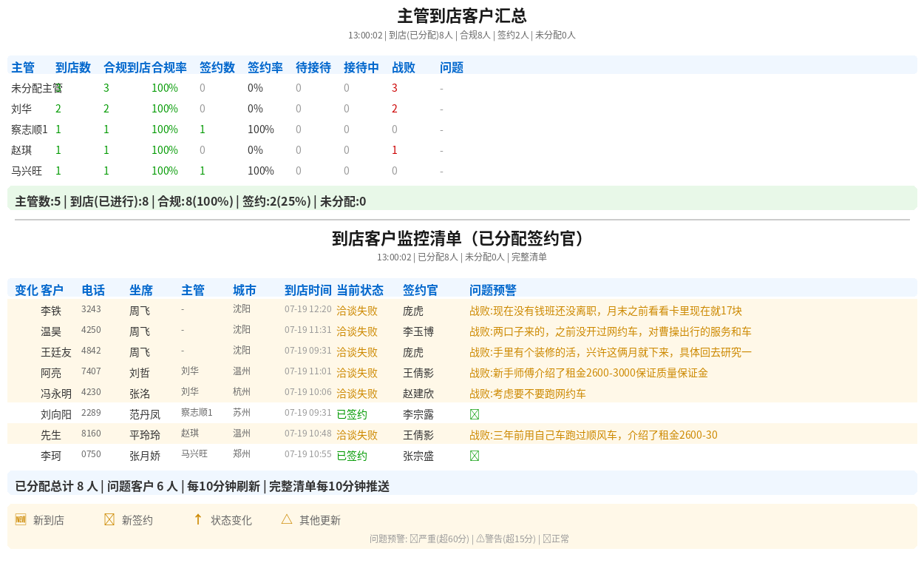This screenshot has height=580, width=924.
Task: Select the 待接待 column header
Action: tap(313, 67)
